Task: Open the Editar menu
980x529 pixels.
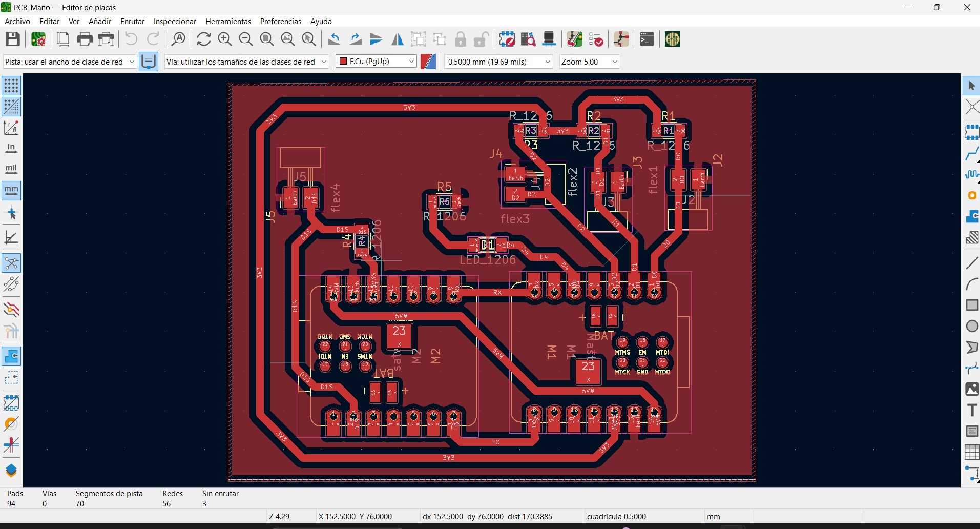Action: pos(50,21)
